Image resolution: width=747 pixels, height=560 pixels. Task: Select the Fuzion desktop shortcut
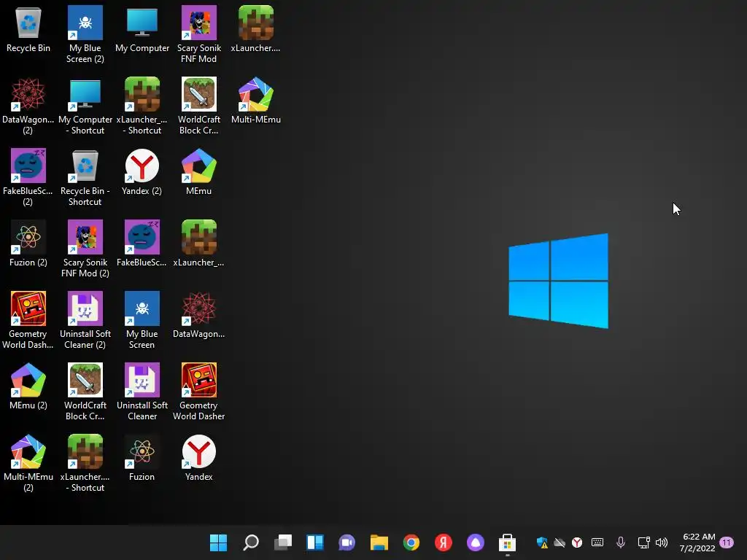tap(142, 458)
